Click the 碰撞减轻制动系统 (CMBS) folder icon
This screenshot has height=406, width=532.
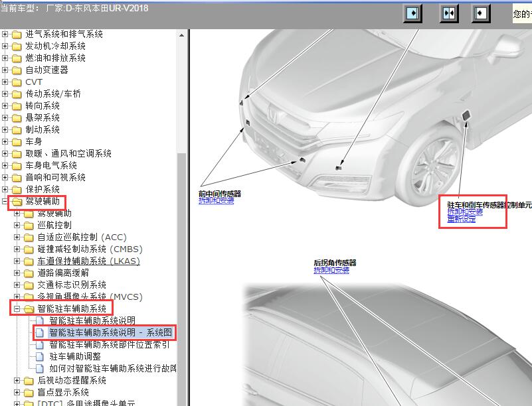pyautogui.click(x=29, y=249)
